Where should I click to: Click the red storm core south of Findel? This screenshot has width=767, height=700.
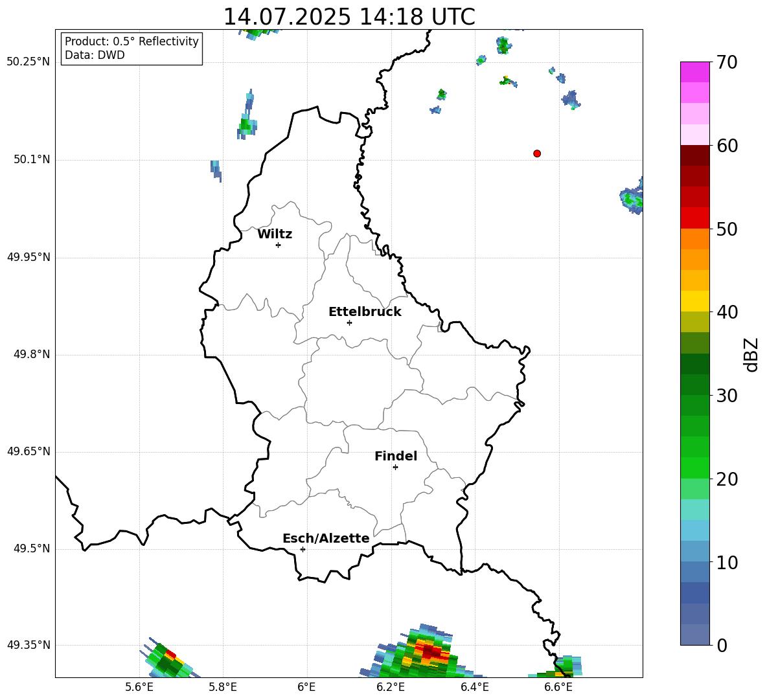(430, 651)
